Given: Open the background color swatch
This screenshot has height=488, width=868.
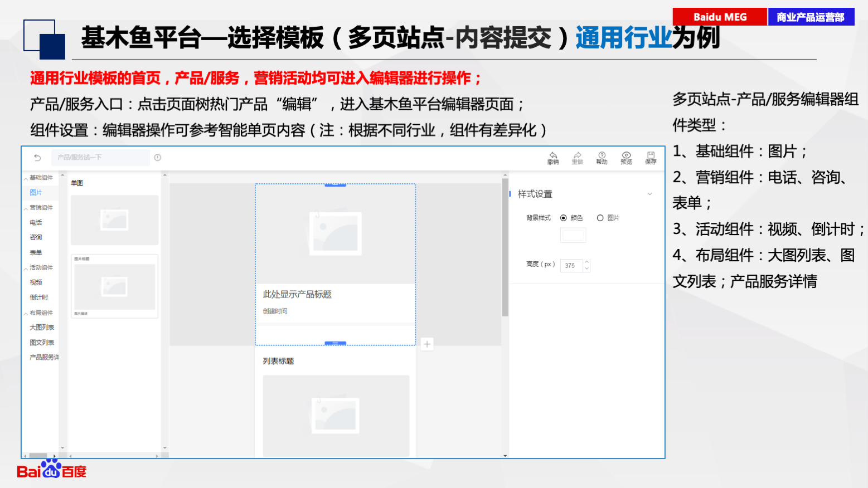Looking at the screenshot, I should pos(573,235).
